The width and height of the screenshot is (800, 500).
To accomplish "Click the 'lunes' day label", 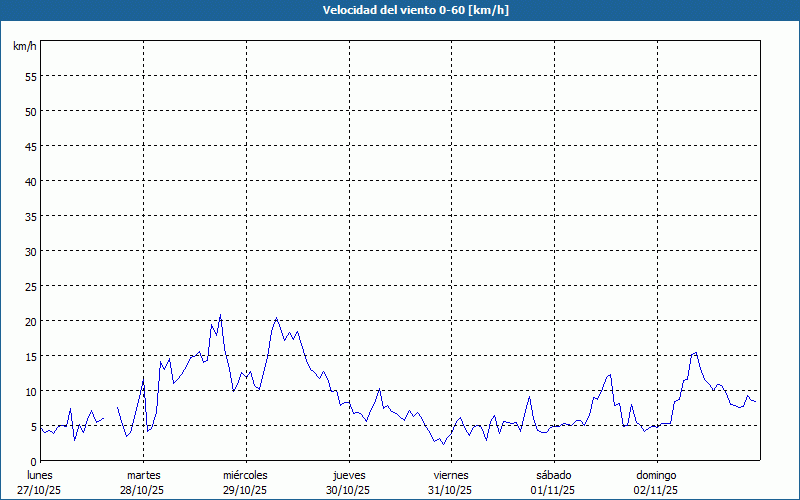I will click(40, 475).
